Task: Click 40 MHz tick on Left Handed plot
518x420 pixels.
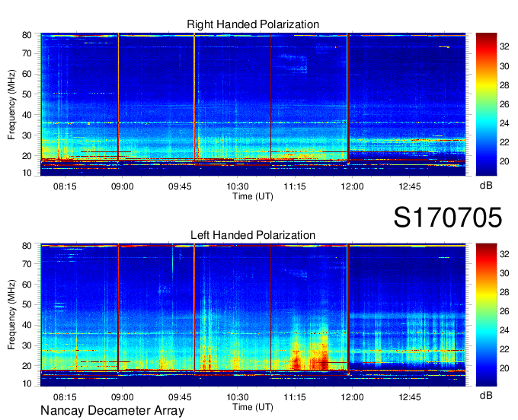Action: pos(27,326)
